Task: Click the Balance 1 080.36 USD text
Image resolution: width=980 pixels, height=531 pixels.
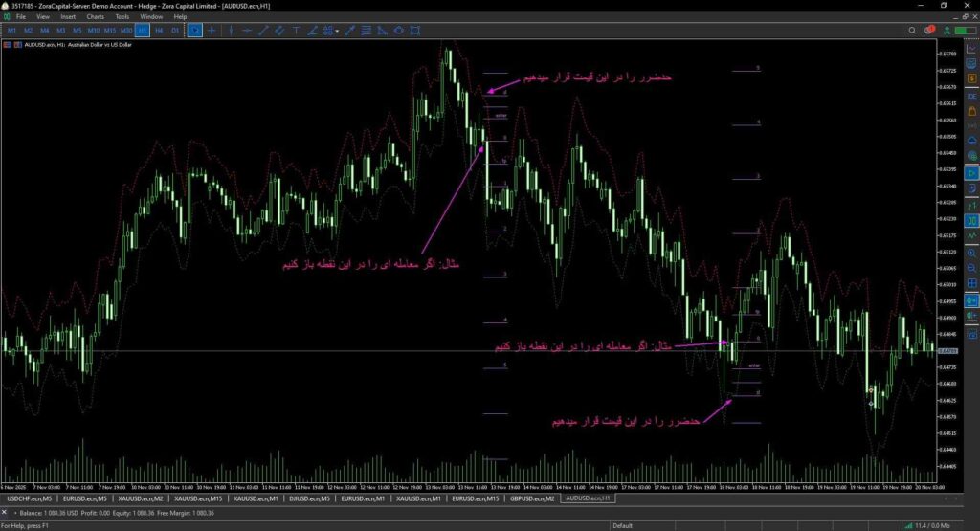Action: pos(49,513)
